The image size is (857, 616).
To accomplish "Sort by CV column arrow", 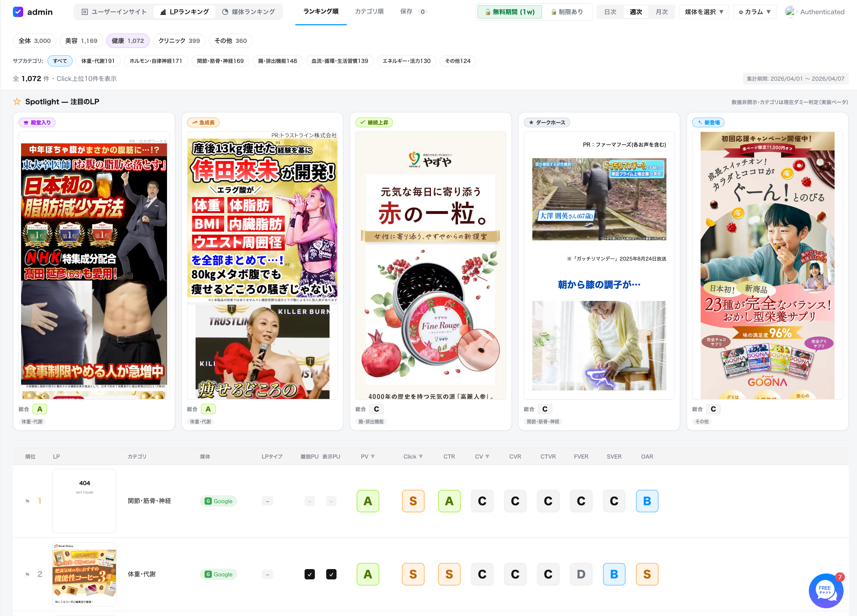I will (x=488, y=456).
